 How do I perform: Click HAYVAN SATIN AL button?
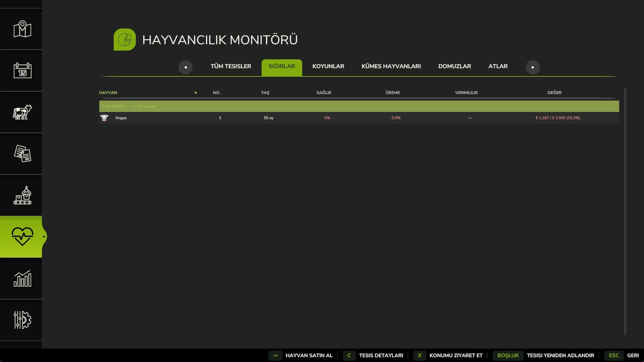point(309,355)
